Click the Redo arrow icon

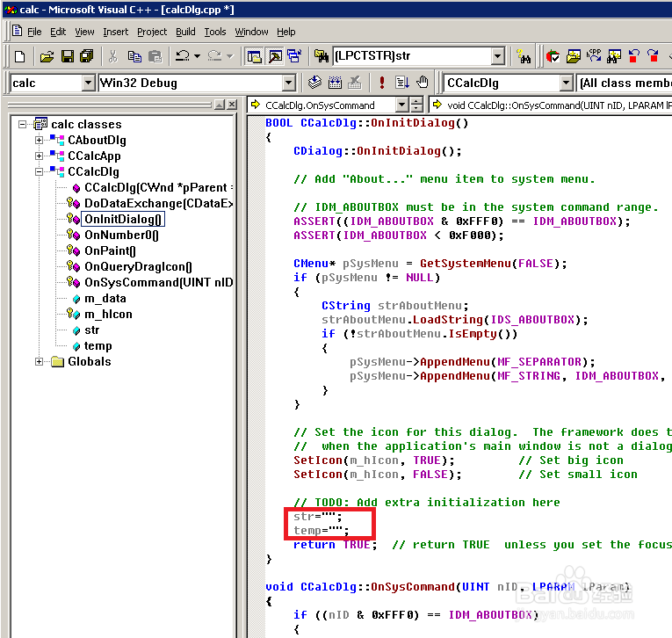tap(214, 56)
